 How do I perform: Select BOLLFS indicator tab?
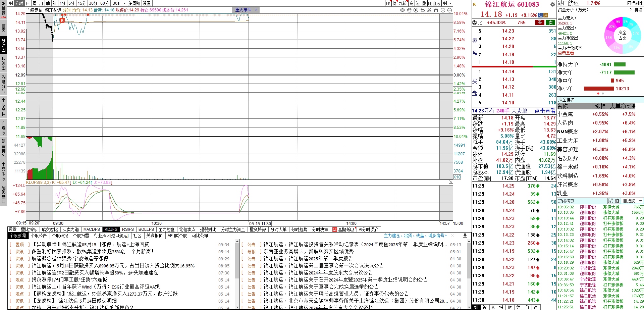(x=146, y=229)
